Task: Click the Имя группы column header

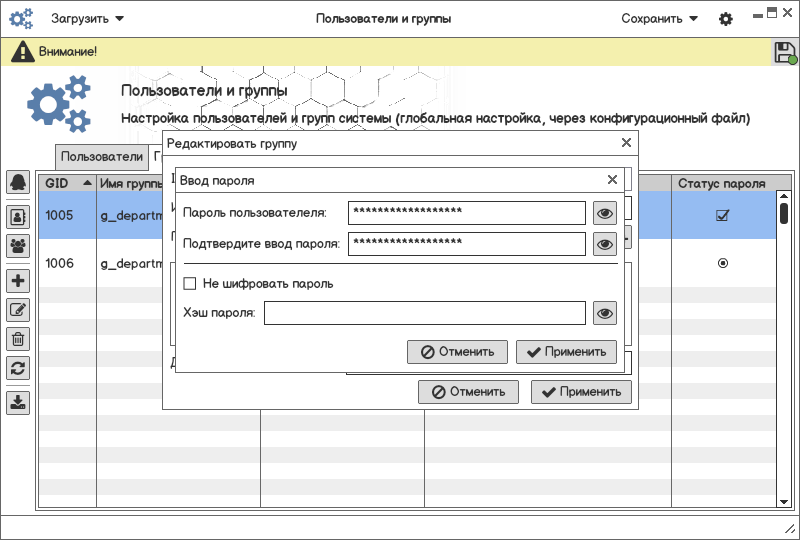Action: (x=131, y=183)
